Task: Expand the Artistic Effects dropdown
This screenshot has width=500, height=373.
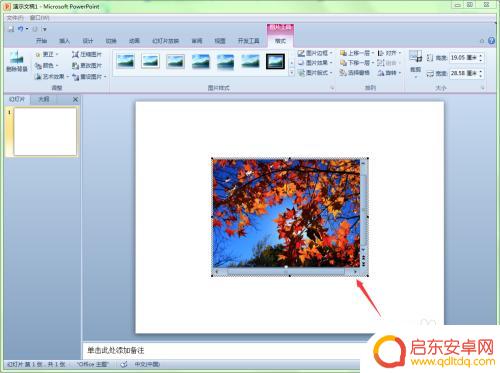Action: click(52, 77)
